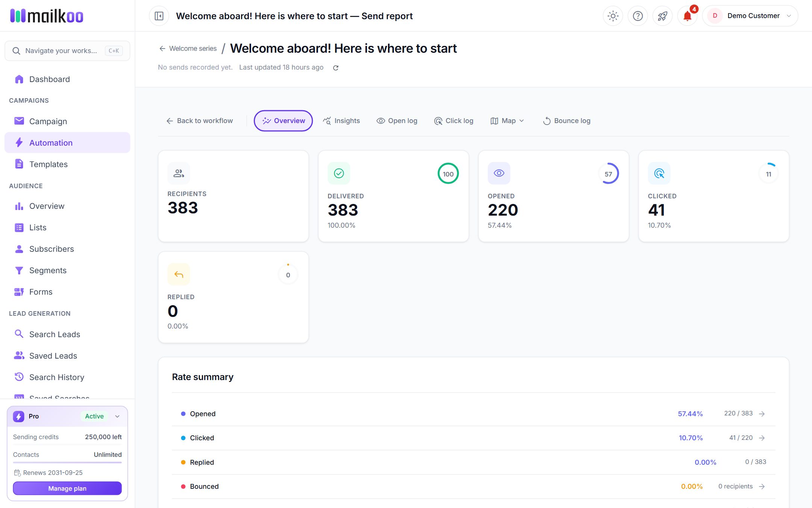Expand the Pro plan chevron
812x508 pixels.
coord(117,416)
